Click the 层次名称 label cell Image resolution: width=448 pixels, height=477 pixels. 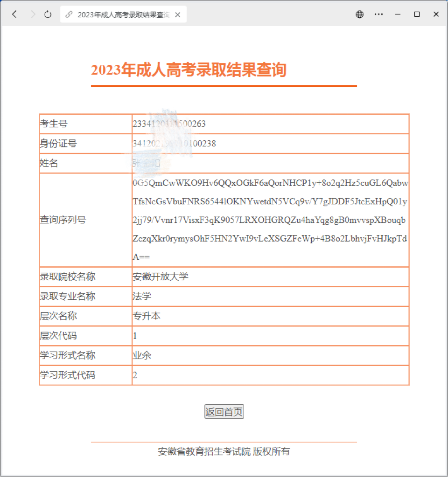[85, 316]
